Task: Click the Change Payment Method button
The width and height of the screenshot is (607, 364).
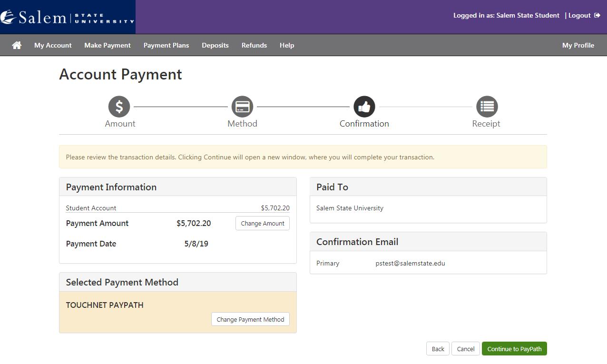Action: point(250,319)
